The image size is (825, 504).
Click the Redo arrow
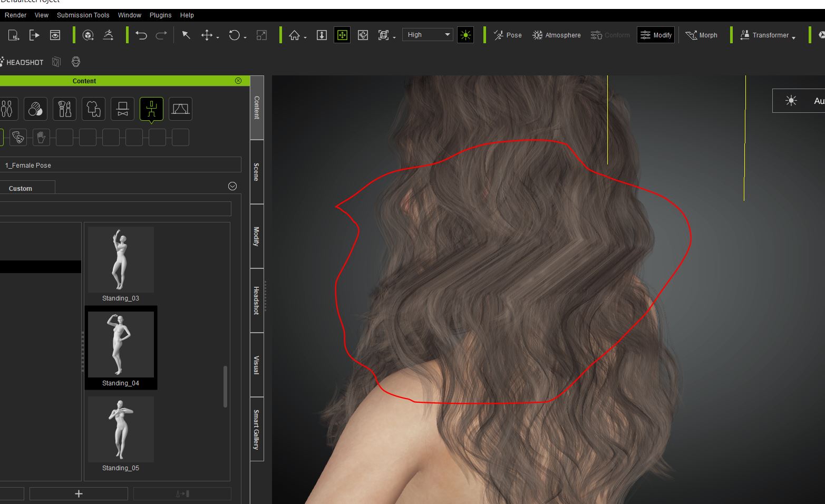[161, 35]
